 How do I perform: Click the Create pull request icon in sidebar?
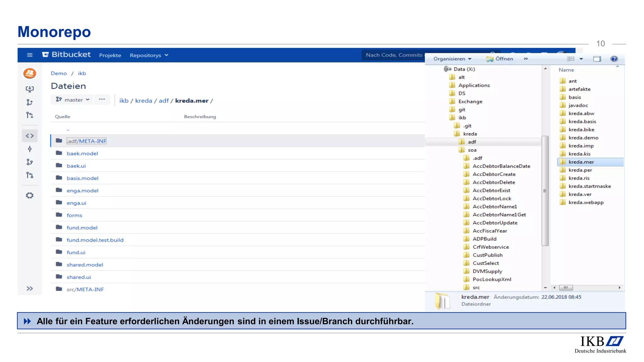(30, 115)
